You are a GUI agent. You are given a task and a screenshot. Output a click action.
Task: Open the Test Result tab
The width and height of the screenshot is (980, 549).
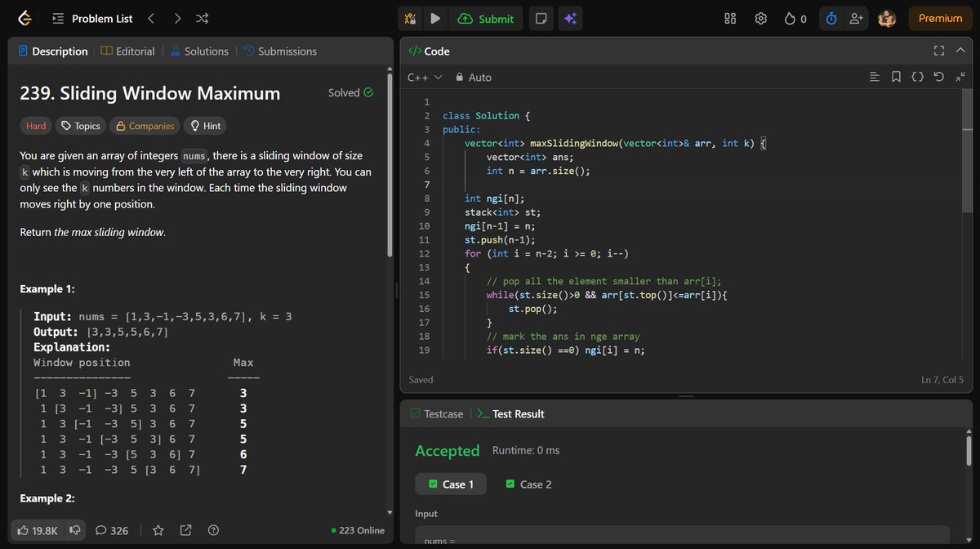pos(519,413)
